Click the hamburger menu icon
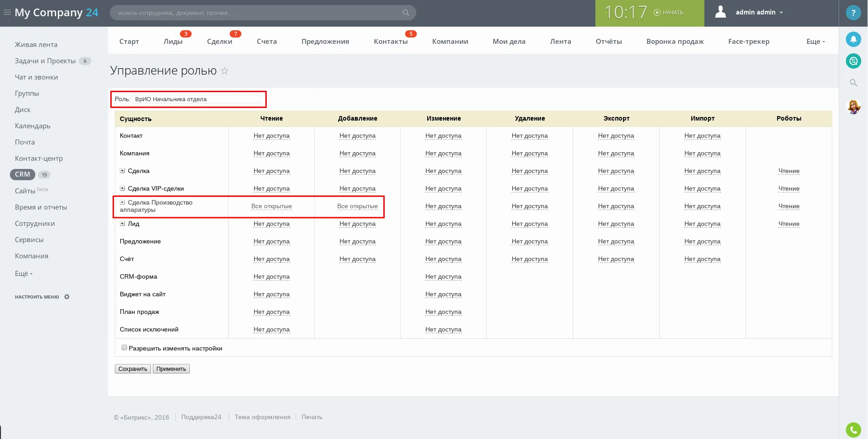868x439 pixels. (x=7, y=13)
